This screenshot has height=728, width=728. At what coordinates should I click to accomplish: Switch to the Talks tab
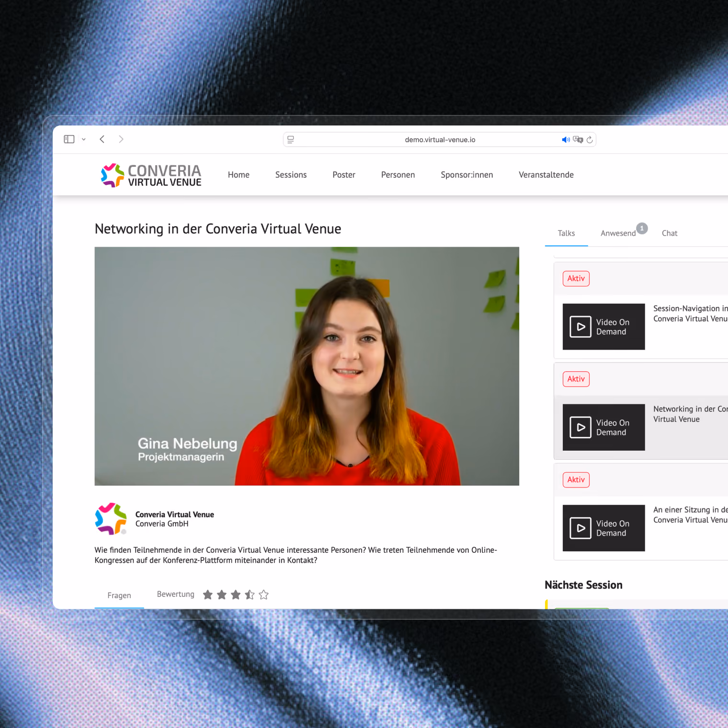tap(566, 233)
